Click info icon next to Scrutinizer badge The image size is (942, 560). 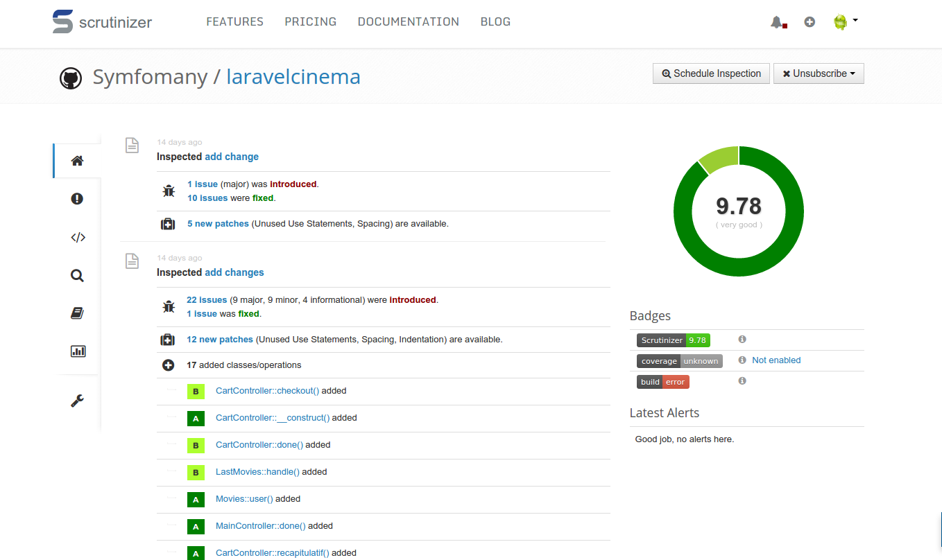pos(742,340)
